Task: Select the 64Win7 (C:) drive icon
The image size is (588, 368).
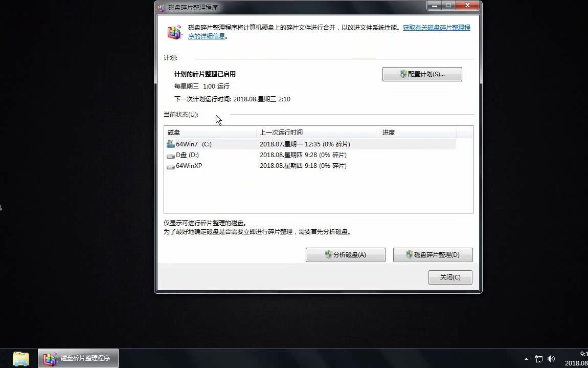Action: pyautogui.click(x=171, y=144)
